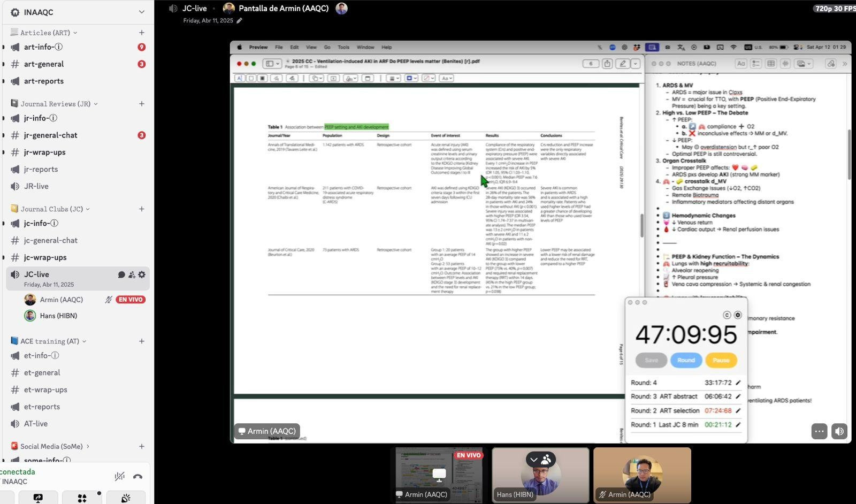856x504 pixels.
Task: Open the soundboard panel
Action: pos(126,498)
